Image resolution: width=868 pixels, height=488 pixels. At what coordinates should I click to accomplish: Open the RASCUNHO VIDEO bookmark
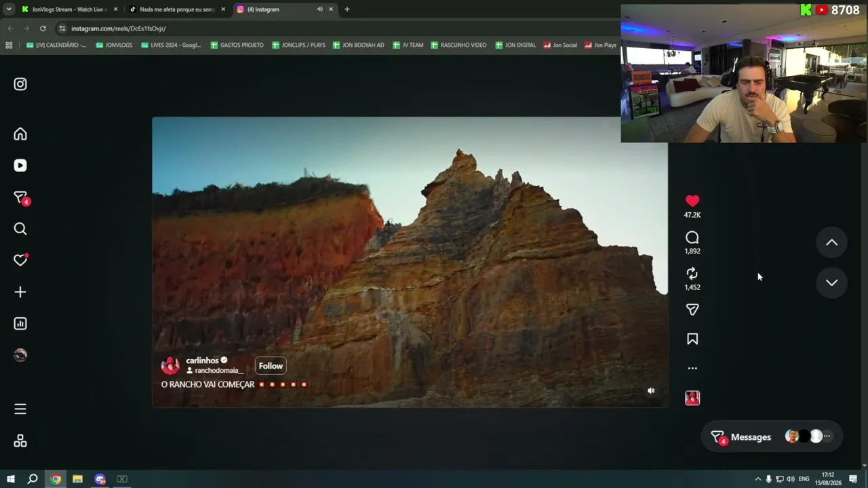click(458, 45)
